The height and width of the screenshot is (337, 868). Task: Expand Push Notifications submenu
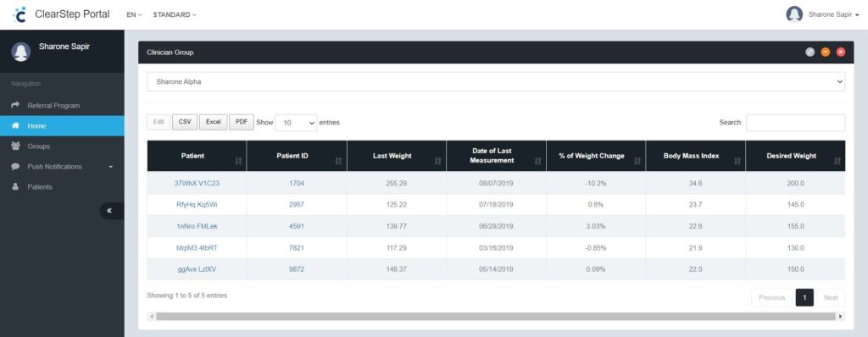click(62, 167)
